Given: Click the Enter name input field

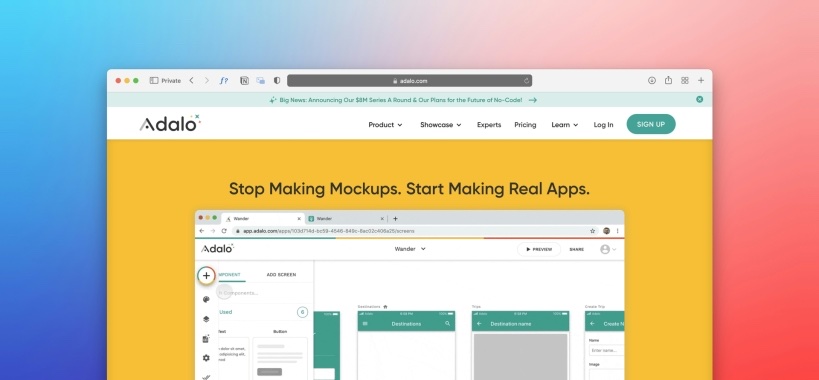Looking at the screenshot, I should click(606, 350).
